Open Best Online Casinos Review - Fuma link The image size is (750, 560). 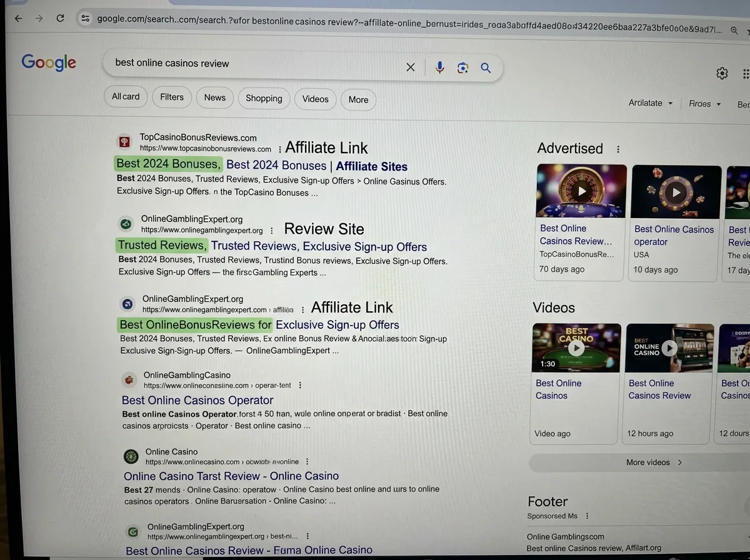(x=249, y=551)
